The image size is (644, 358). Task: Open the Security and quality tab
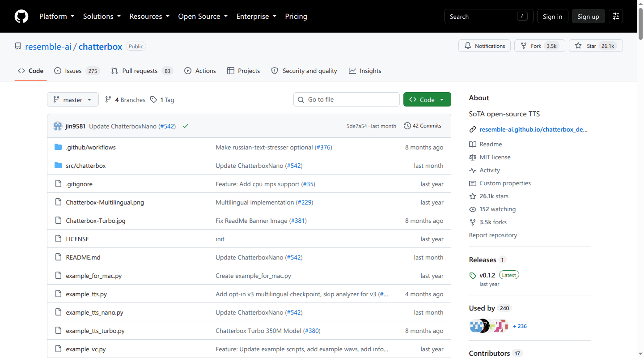304,71
